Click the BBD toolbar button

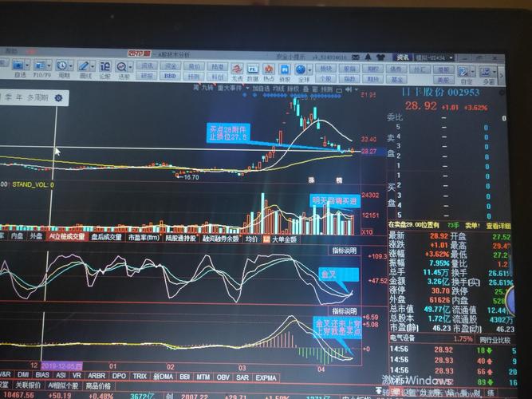(170, 76)
